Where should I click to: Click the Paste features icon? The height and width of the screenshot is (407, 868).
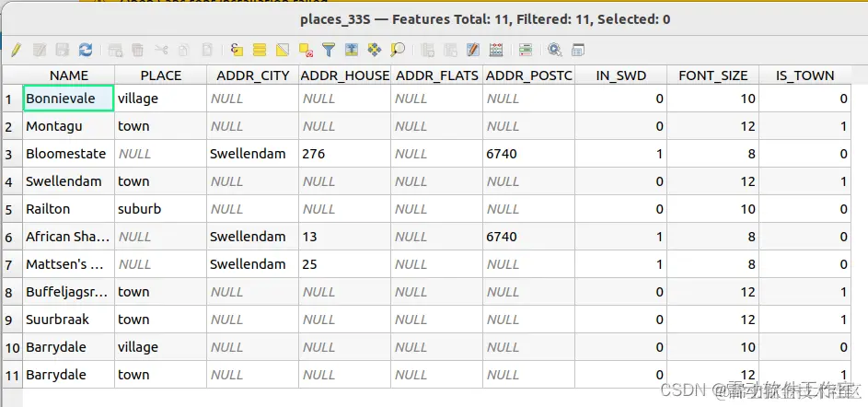pyautogui.click(x=206, y=50)
